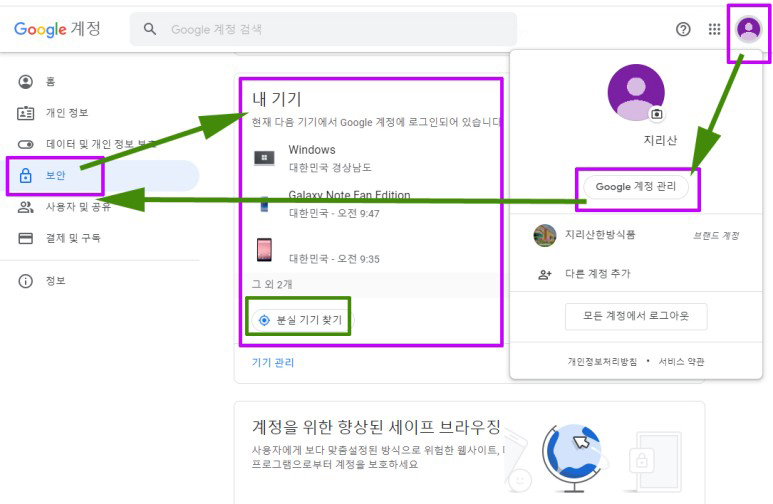Click the Galaxy Note phone icon
The width and height of the screenshot is (773, 504).
click(264, 204)
